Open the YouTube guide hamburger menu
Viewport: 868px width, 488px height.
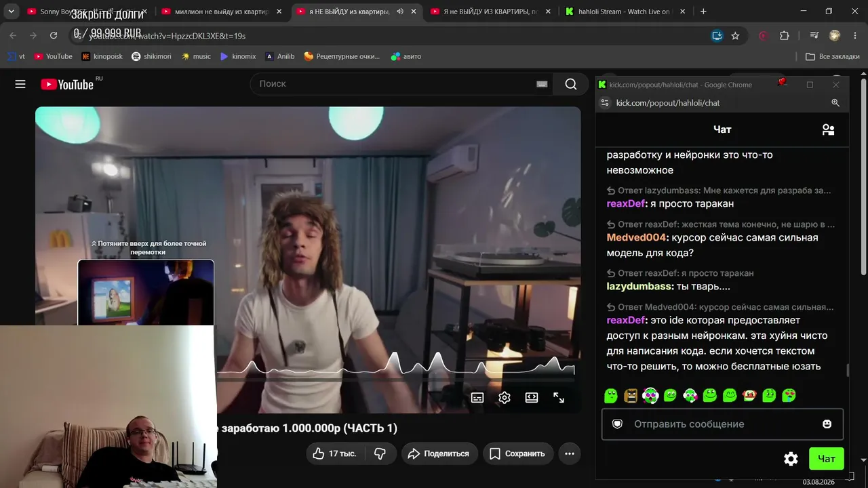(20, 84)
